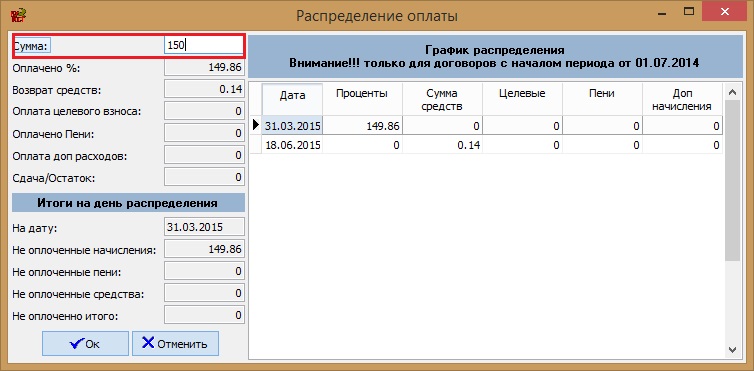
Task: Click the Не оплоченные пени field
Action: click(x=204, y=272)
